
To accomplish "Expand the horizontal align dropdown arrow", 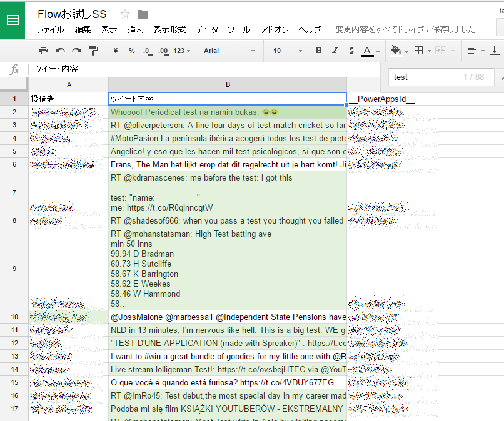I will tap(483, 51).
